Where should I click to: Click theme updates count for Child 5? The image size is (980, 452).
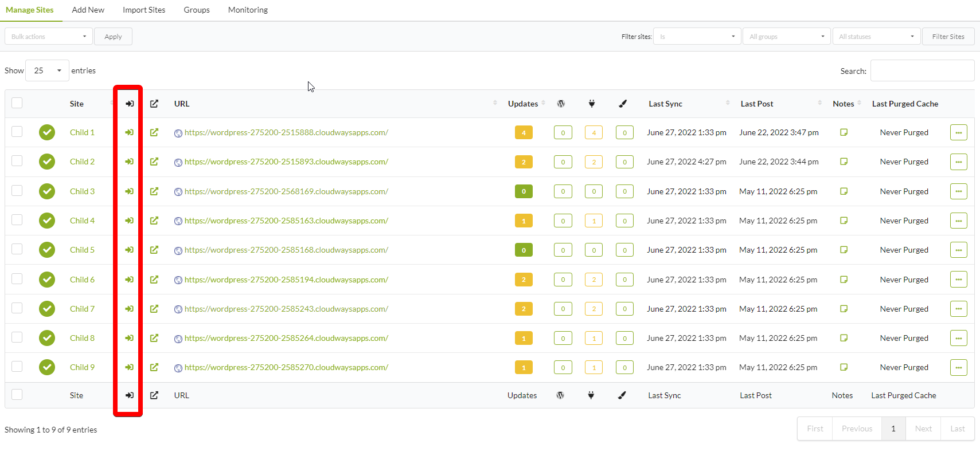(624, 250)
